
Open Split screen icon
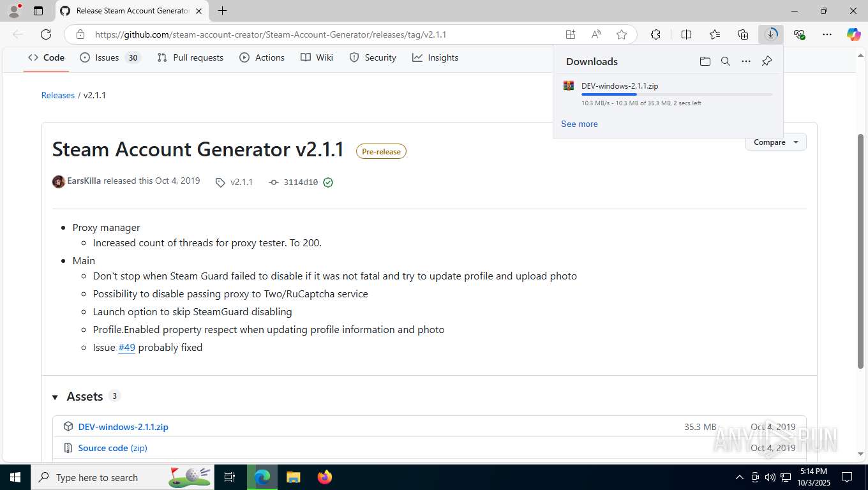[x=686, y=34]
